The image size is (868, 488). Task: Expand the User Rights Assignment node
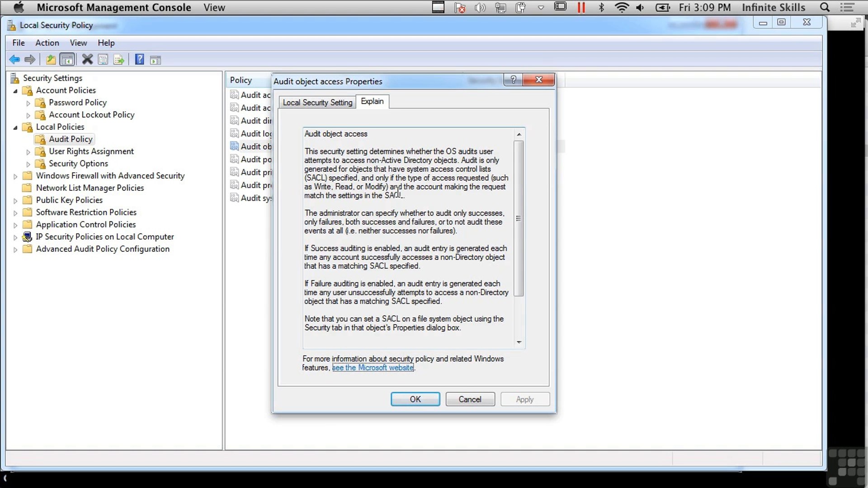pos(28,152)
